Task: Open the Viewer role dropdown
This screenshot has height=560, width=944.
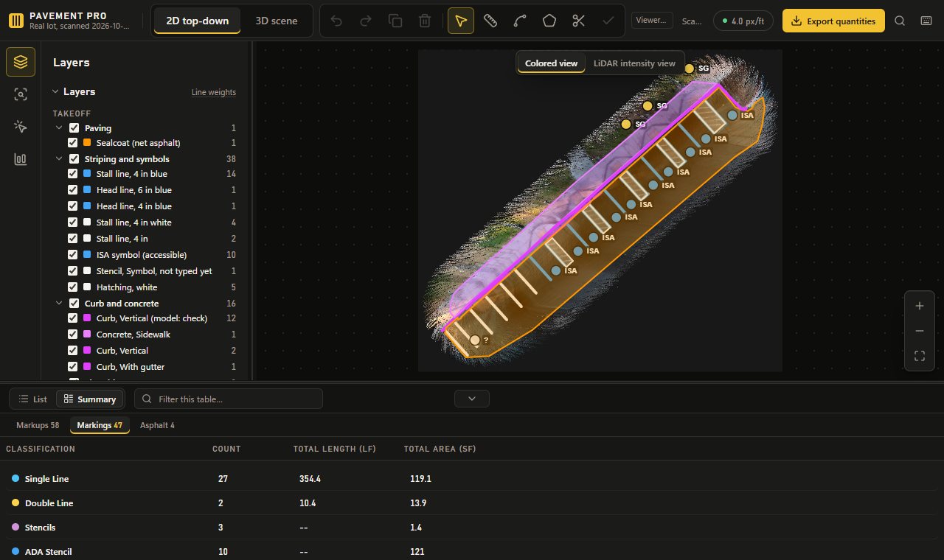Action: pos(653,21)
